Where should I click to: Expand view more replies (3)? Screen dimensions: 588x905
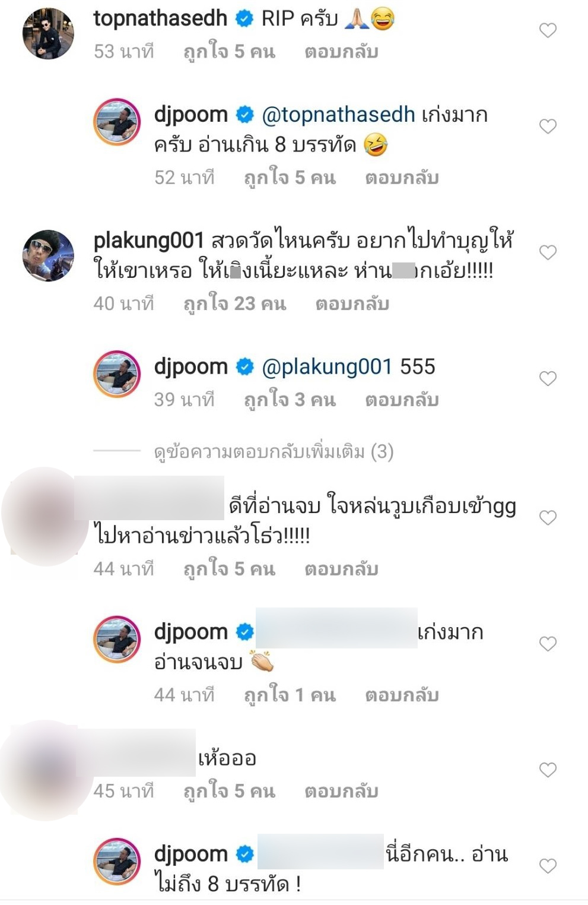click(x=274, y=452)
